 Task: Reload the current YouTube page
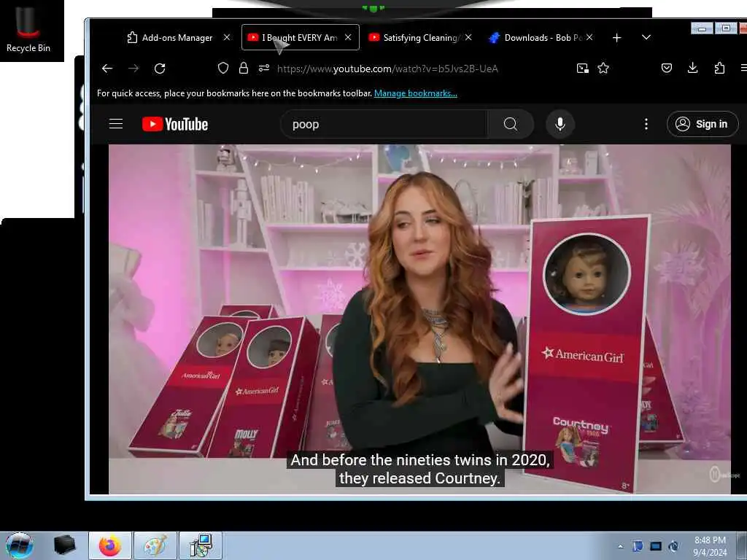coord(160,69)
